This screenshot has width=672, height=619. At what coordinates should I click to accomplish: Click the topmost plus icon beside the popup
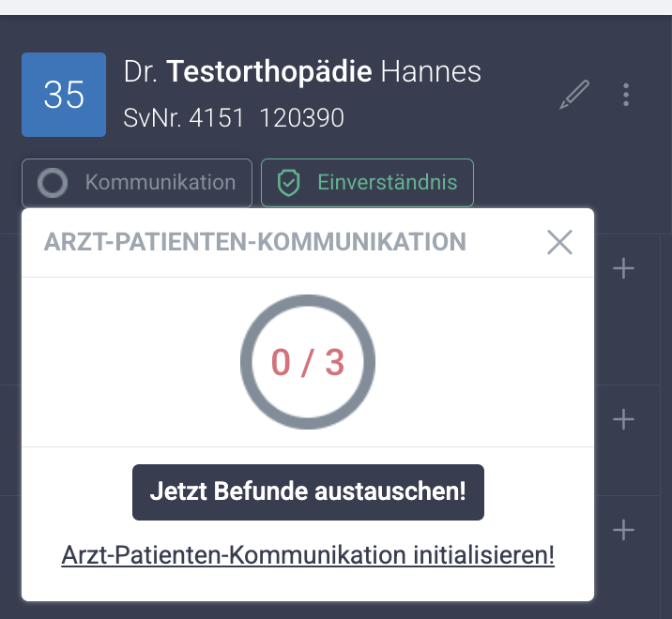click(623, 269)
